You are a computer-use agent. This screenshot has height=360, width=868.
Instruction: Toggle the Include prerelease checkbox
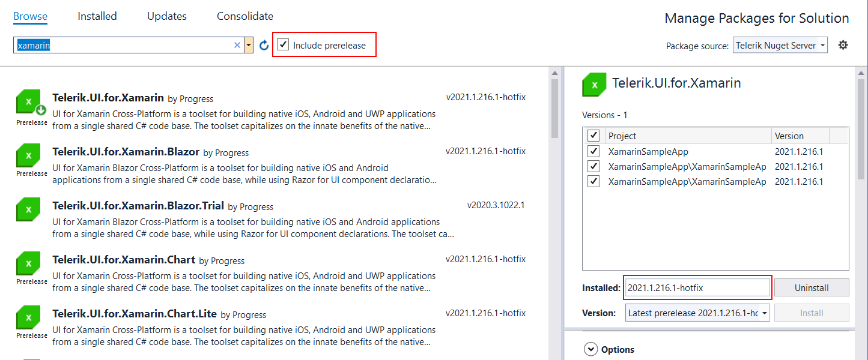(x=283, y=45)
